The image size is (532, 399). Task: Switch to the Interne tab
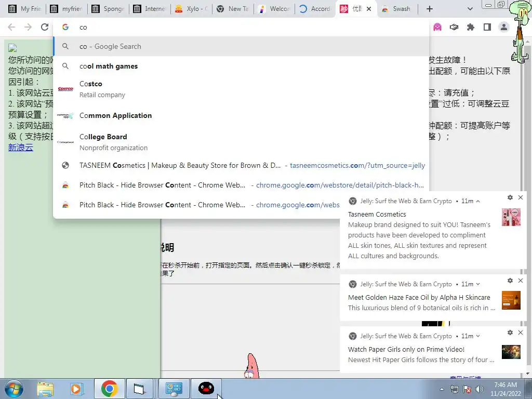[150, 9]
